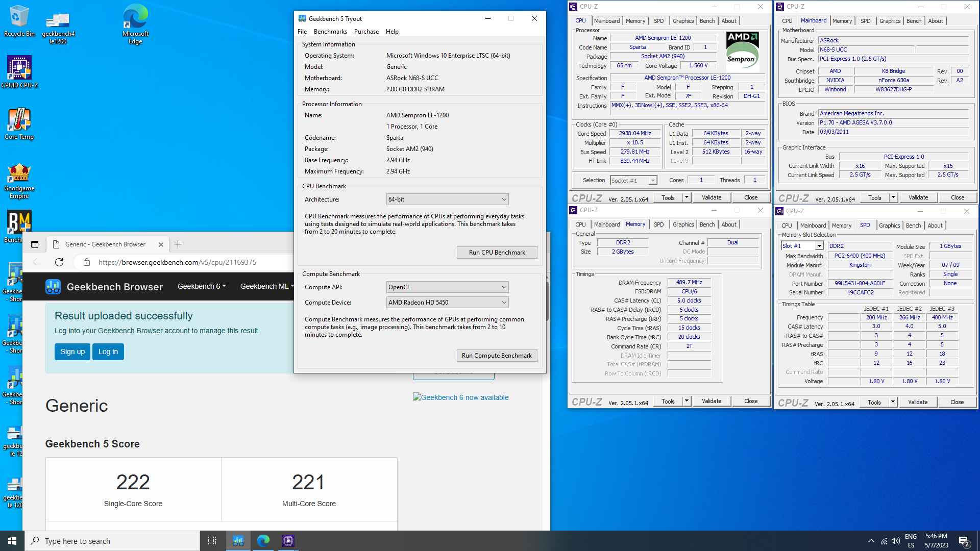Open Geekbench 6 now available link
This screenshot has height=551, width=980.
tap(460, 397)
